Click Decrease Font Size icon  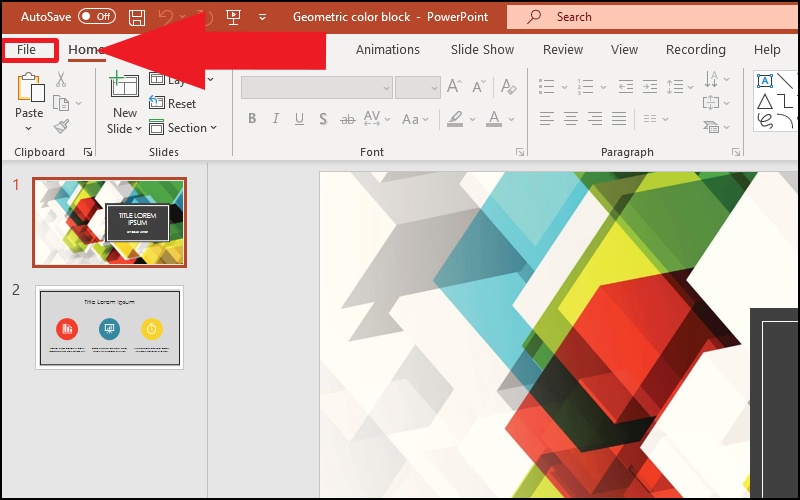click(479, 86)
